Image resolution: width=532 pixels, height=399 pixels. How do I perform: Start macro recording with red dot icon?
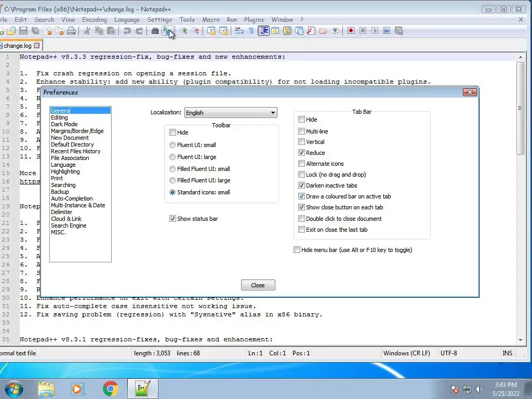tap(351, 31)
